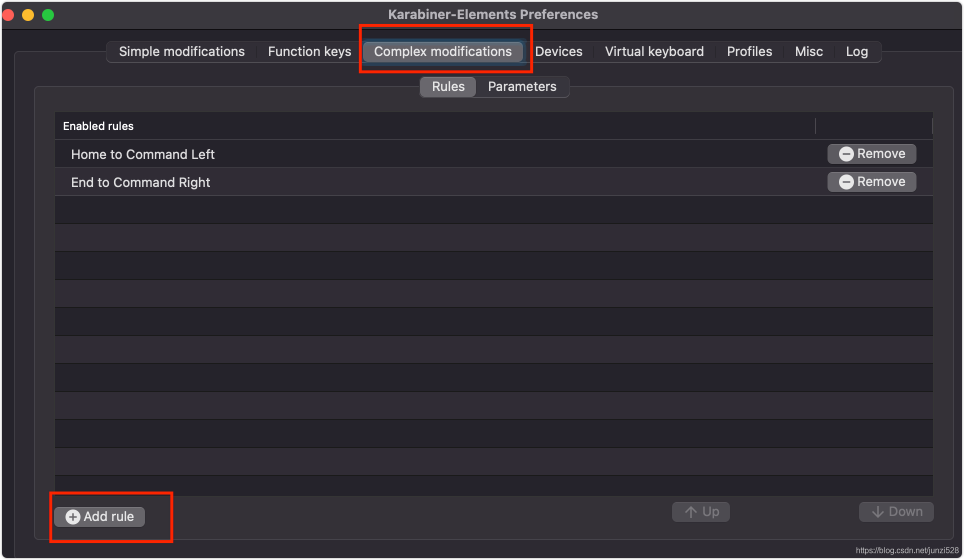Screen dimensions: 964x560
Task: Remove the Home to Command Left rule
Action: [x=871, y=153]
